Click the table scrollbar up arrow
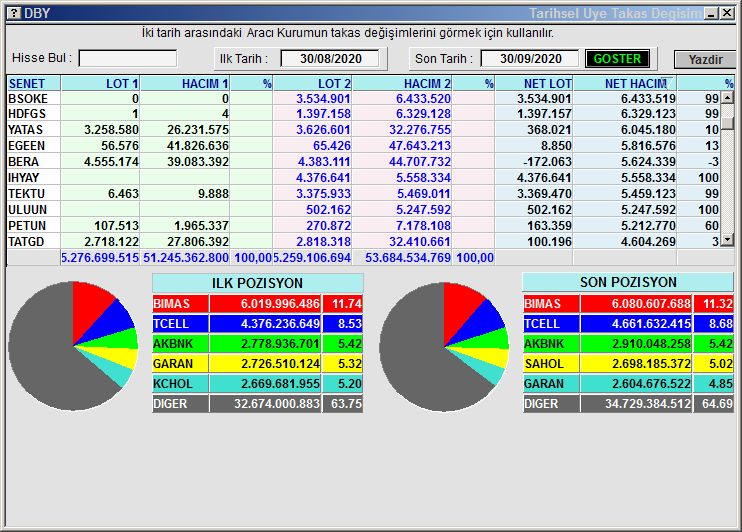This screenshot has width=742, height=532. [x=727, y=98]
